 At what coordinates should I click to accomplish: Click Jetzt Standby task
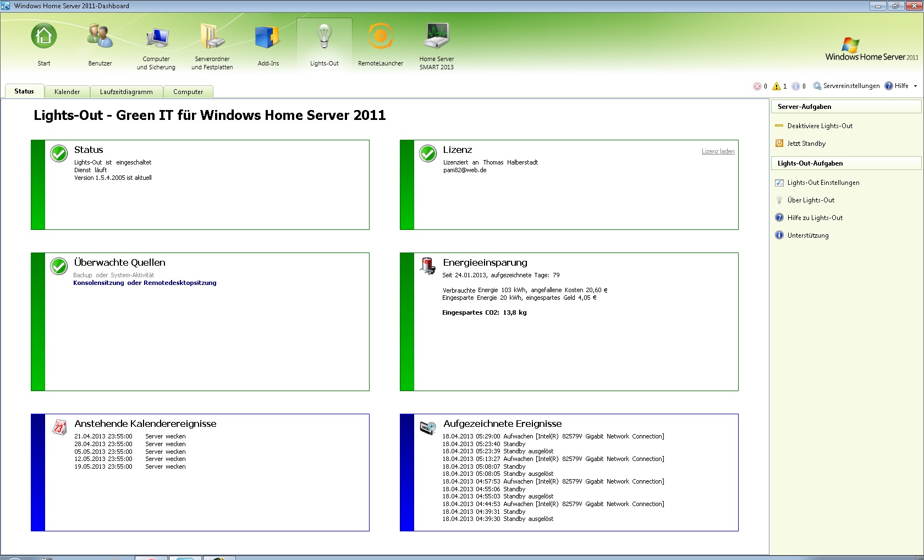(806, 144)
